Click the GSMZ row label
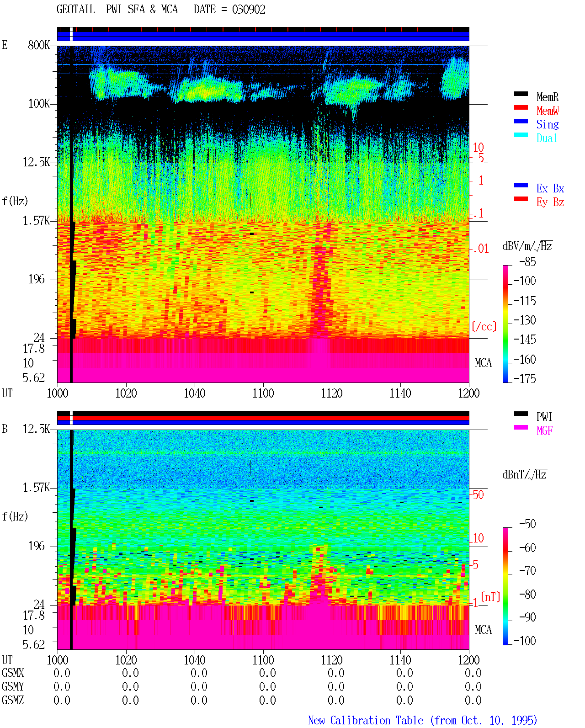Viewport: 585px width, 728px height. click(13, 700)
